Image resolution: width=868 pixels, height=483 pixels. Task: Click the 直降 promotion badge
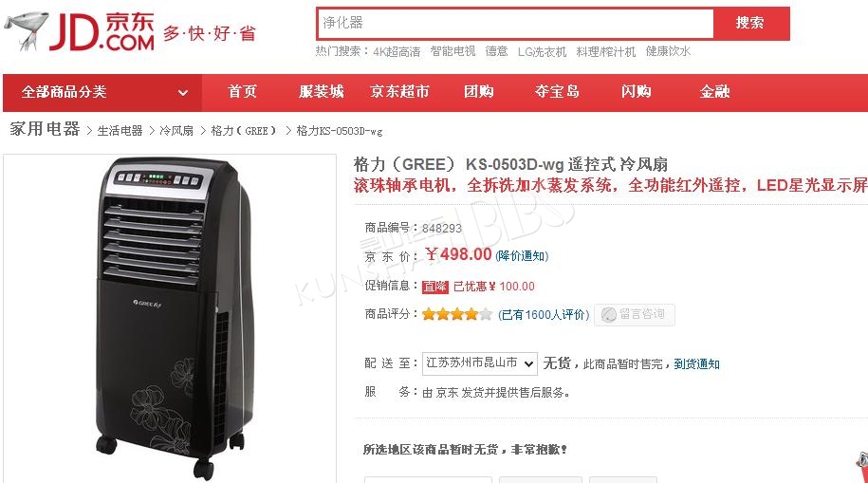(435, 287)
